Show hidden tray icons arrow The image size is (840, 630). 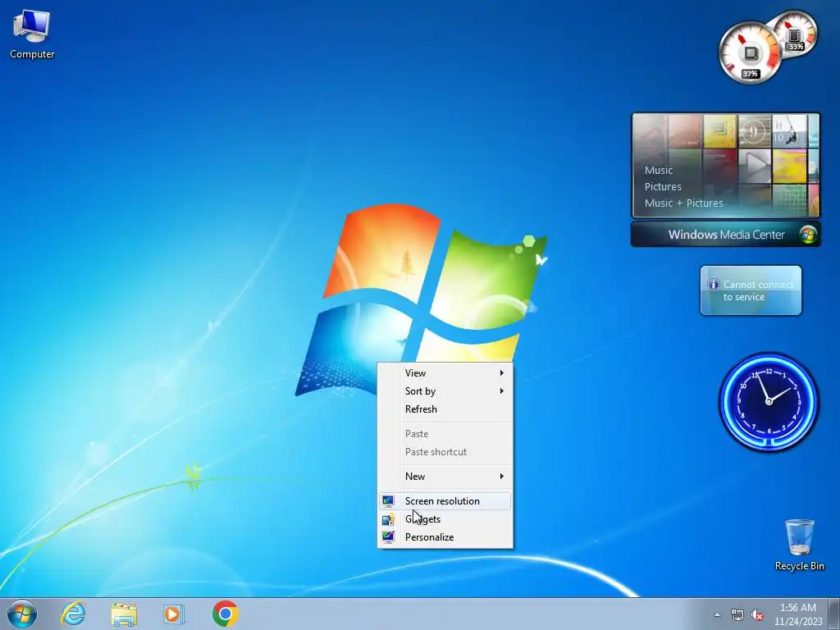(x=717, y=615)
